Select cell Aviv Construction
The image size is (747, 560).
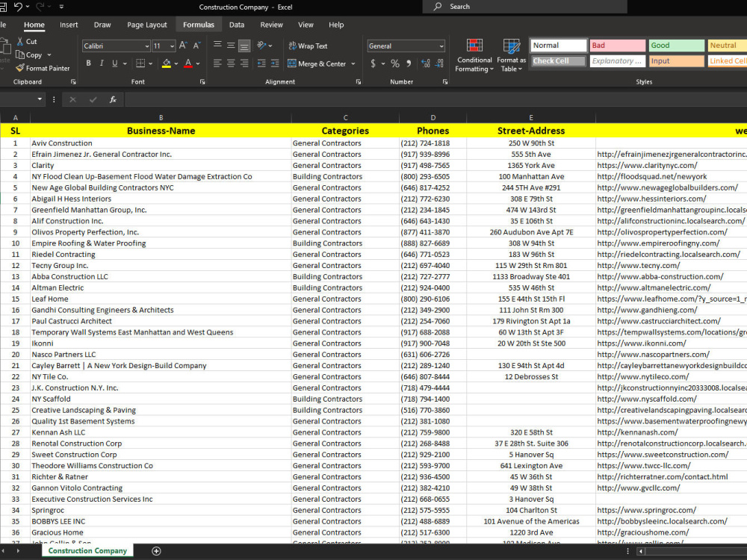[x=161, y=143]
